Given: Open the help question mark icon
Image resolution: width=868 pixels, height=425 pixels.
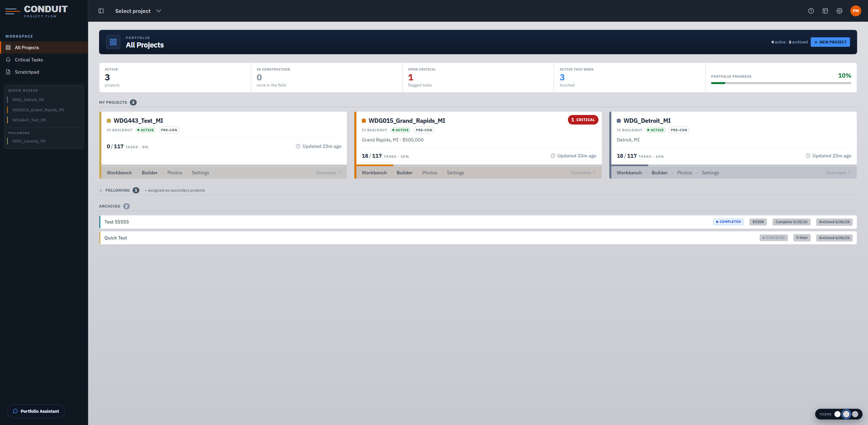Looking at the screenshot, I should pyautogui.click(x=811, y=11).
